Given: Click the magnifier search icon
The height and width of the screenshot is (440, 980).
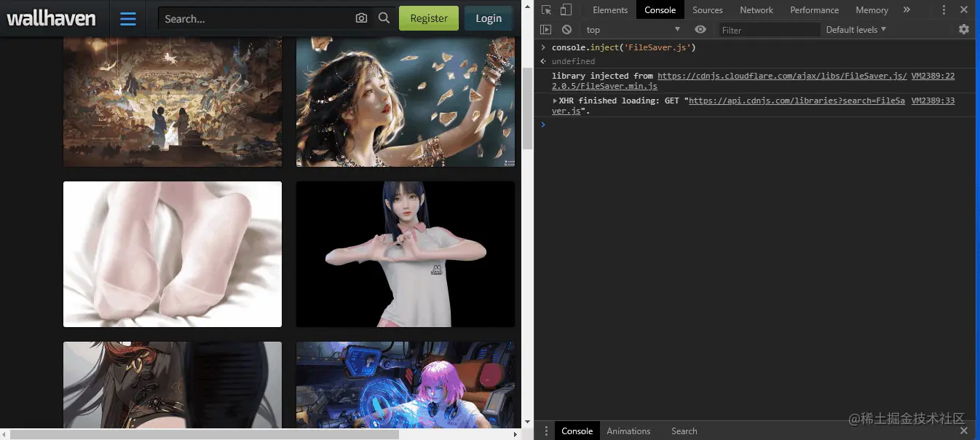Looking at the screenshot, I should [x=384, y=18].
